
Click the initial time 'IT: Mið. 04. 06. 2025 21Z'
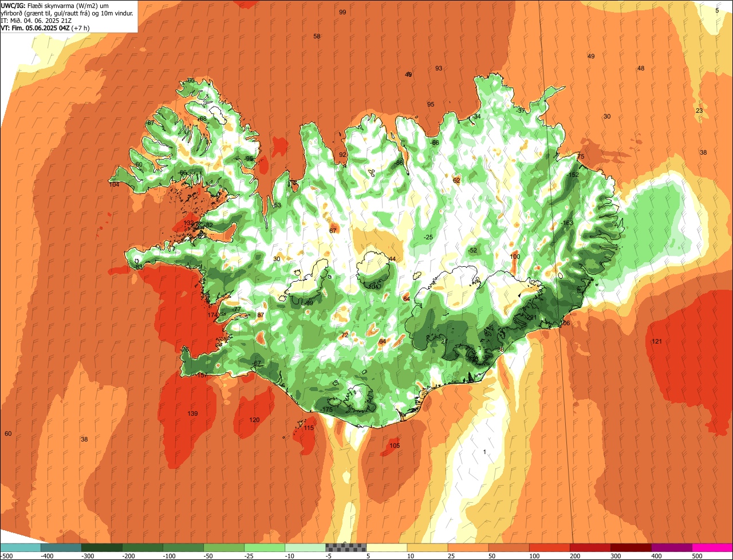click(36, 20)
